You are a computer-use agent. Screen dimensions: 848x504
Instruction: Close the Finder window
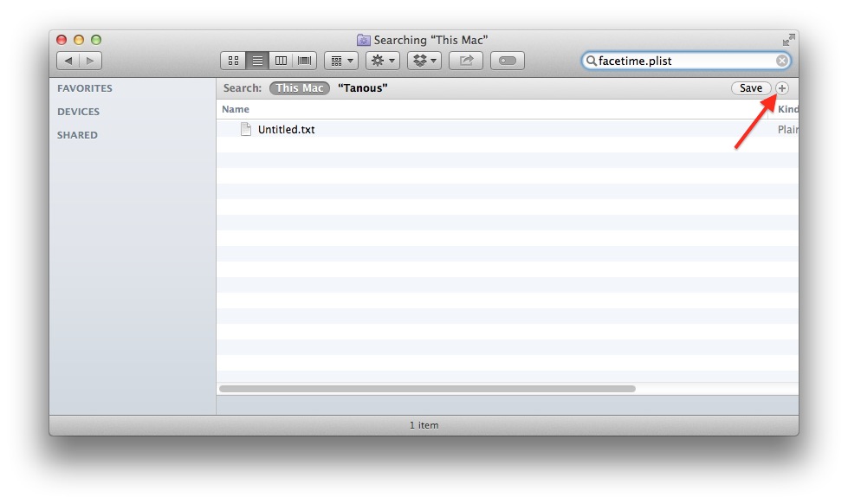(61, 40)
